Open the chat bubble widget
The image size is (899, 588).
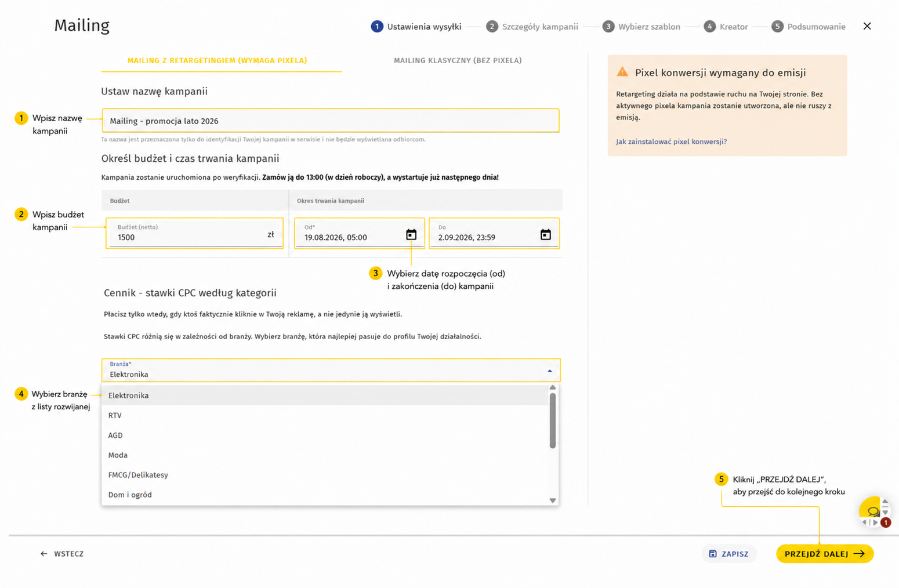(872, 511)
